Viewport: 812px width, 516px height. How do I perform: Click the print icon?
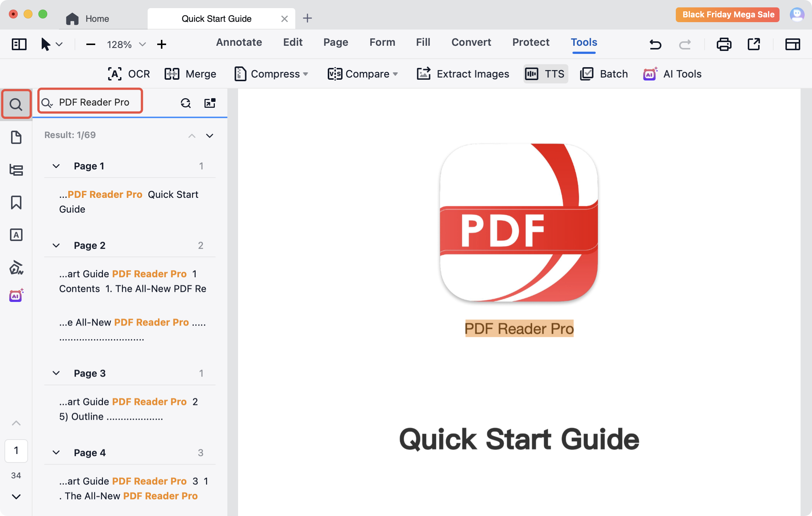coord(724,44)
